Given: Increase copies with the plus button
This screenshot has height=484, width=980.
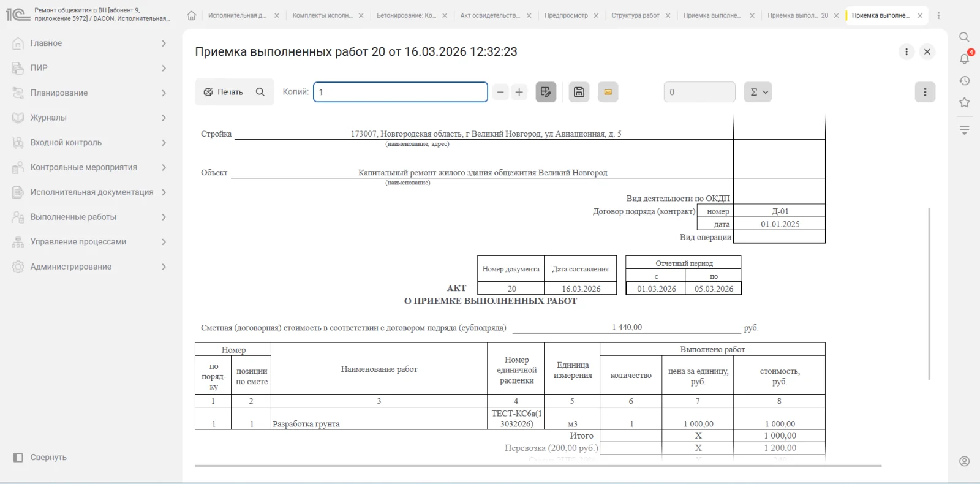Looking at the screenshot, I should click(519, 92).
